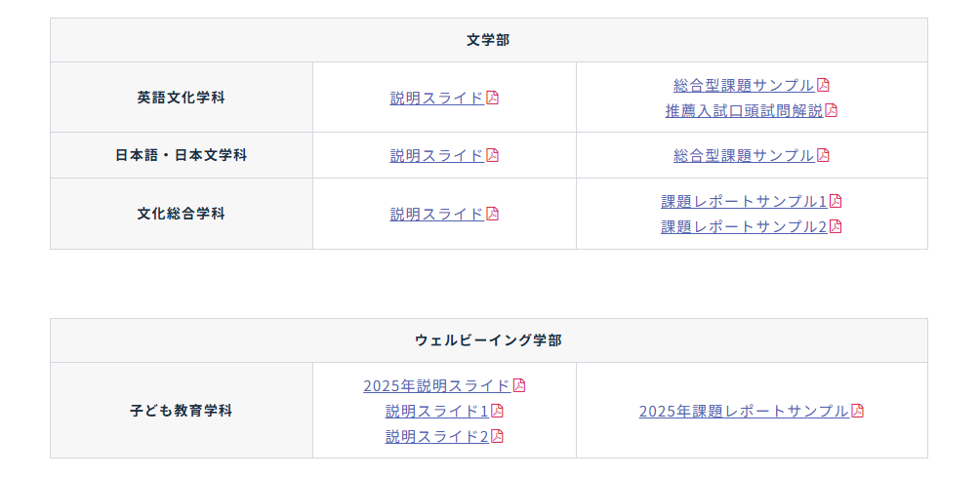
Task: Click PDF icon next to 推薦入試口頭試問解説
Action: (831, 110)
